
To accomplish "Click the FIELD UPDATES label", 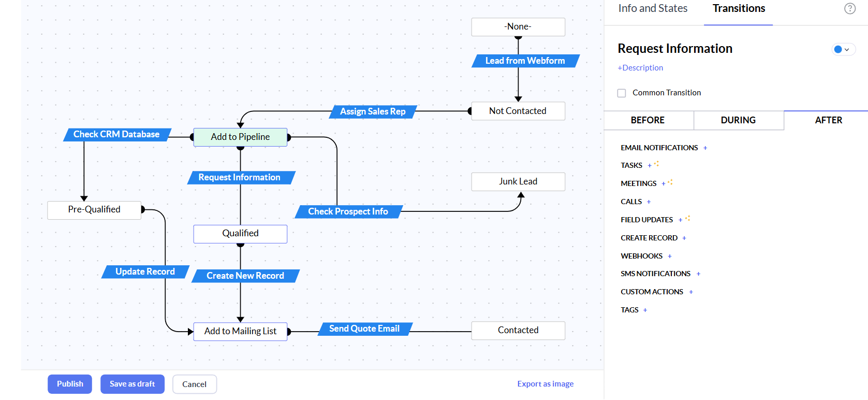I will coord(647,220).
